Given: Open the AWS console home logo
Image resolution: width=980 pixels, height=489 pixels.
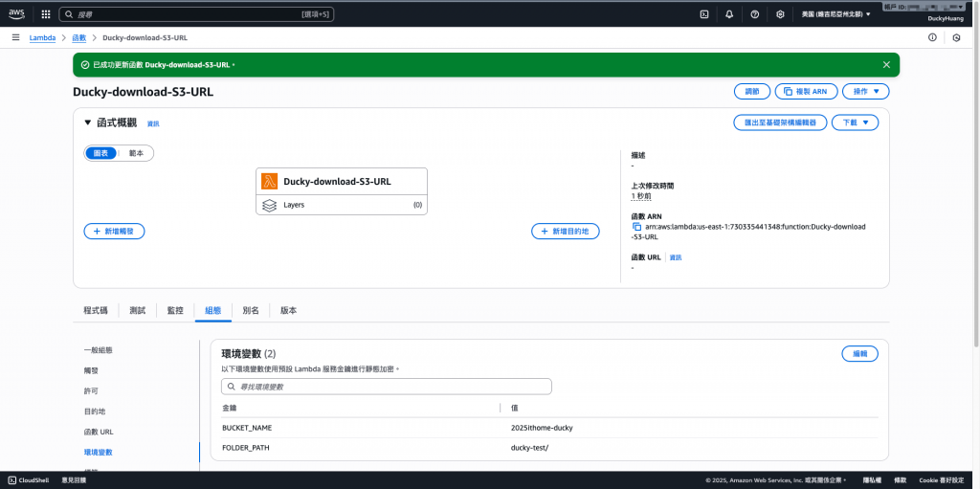Looking at the screenshot, I should [x=17, y=13].
